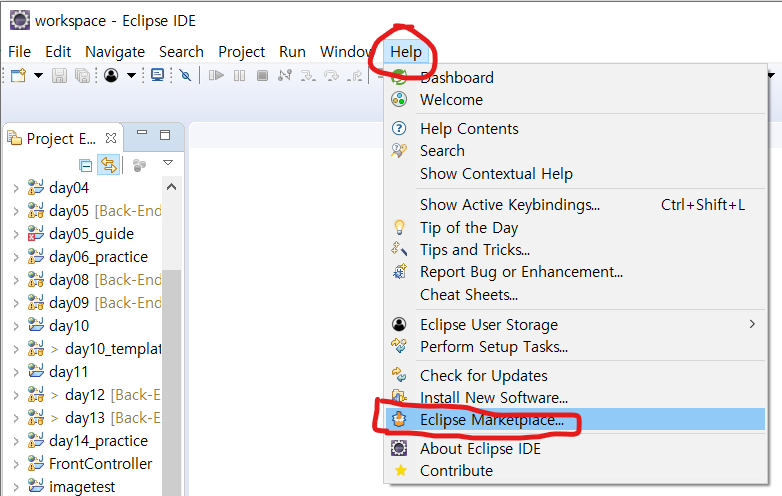Viewport: 782px width, 496px height.
Task: Open the Run menu
Action: coord(292,52)
